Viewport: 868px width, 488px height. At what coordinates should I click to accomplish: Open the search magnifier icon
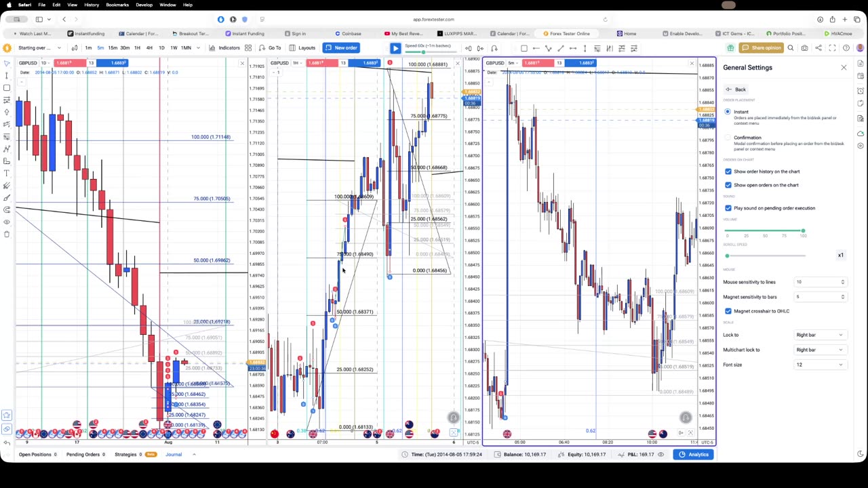point(791,48)
